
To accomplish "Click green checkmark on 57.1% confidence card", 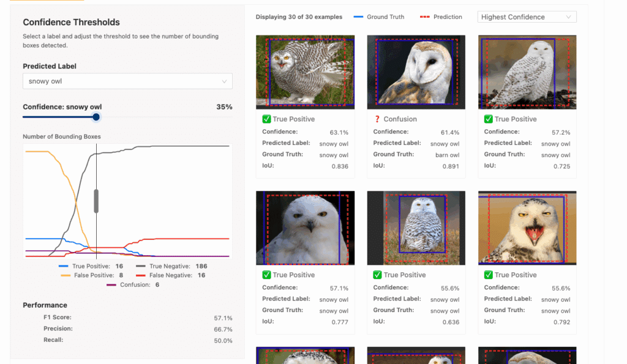I will (x=266, y=275).
